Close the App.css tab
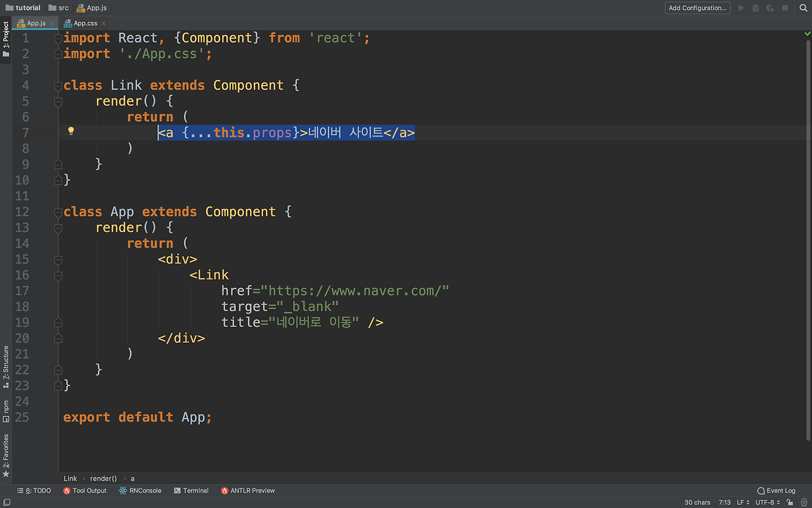Image resolution: width=812 pixels, height=508 pixels. [103, 23]
